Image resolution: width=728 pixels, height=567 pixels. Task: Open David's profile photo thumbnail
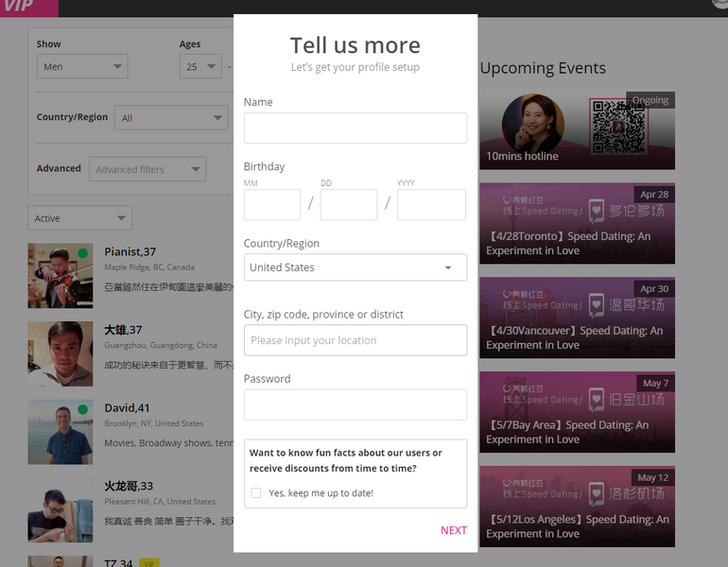tap(61, 432)
